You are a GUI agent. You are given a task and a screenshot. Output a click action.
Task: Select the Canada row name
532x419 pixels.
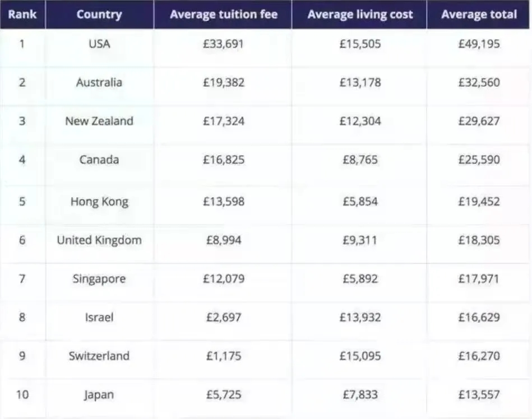coord(99,160)
